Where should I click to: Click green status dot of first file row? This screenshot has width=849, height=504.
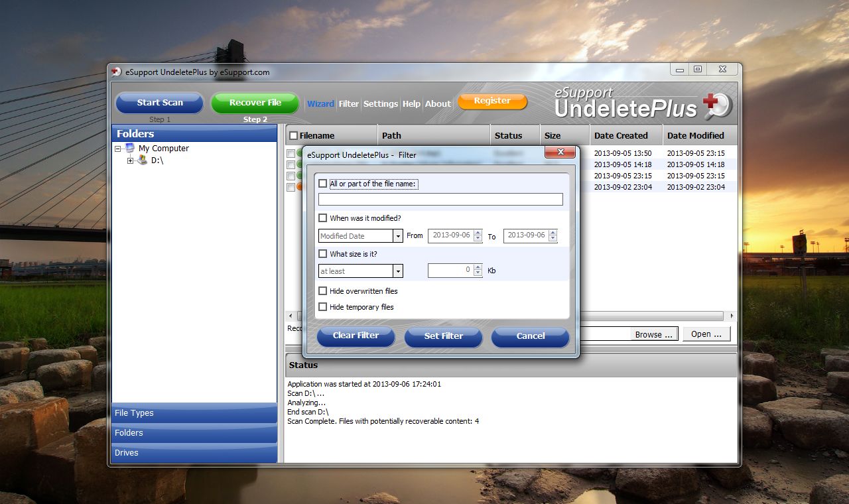tap(299, 153)
